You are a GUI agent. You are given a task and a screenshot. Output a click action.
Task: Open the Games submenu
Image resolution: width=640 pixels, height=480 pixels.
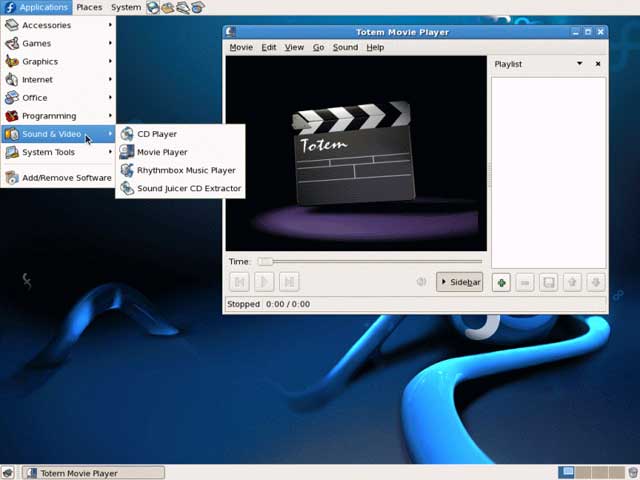click(58, 43)
